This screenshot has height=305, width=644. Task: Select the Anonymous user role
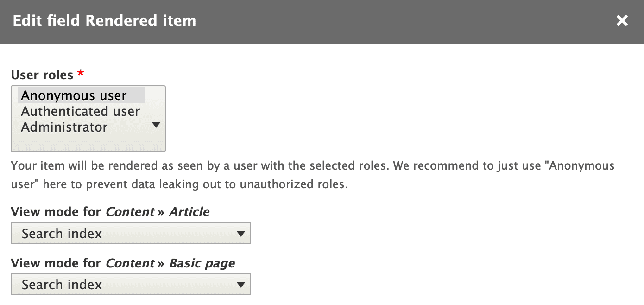[x=74, y=95]
